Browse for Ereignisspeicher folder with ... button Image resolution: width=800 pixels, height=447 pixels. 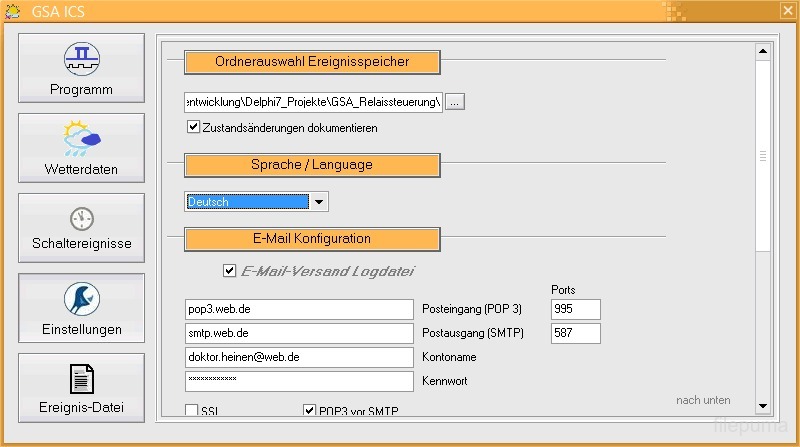(455, 102)
